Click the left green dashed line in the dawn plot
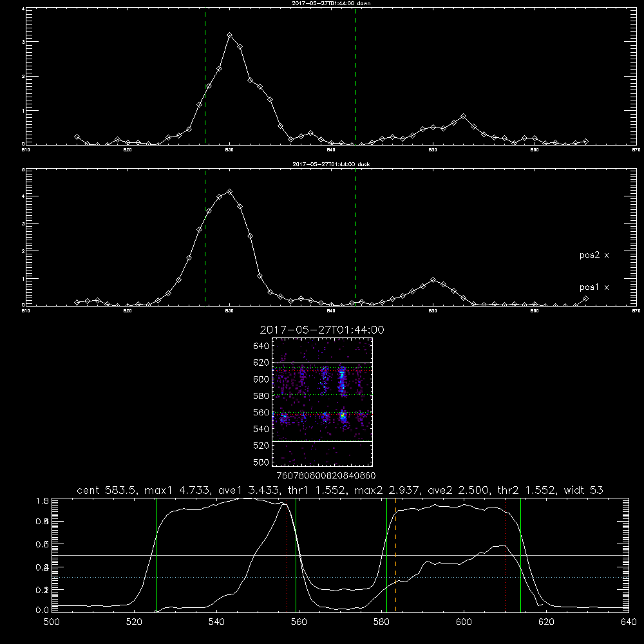Screen dimensions: 644x644 [x=205, y=77]
